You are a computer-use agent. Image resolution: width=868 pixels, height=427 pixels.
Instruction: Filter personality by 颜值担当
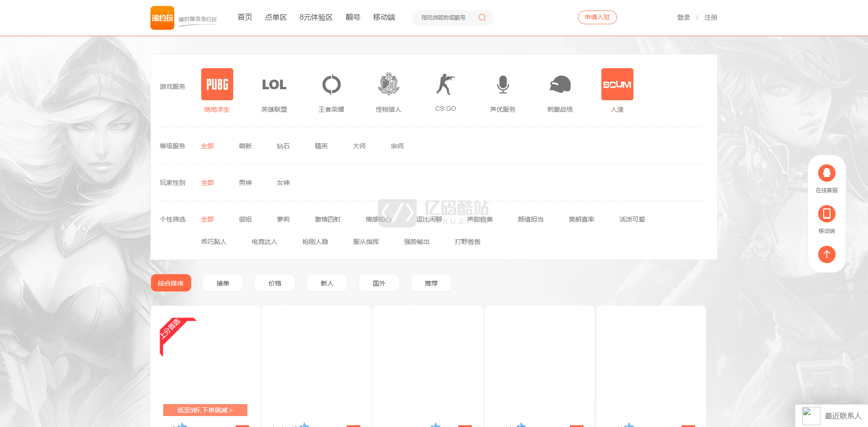[531, 219]
